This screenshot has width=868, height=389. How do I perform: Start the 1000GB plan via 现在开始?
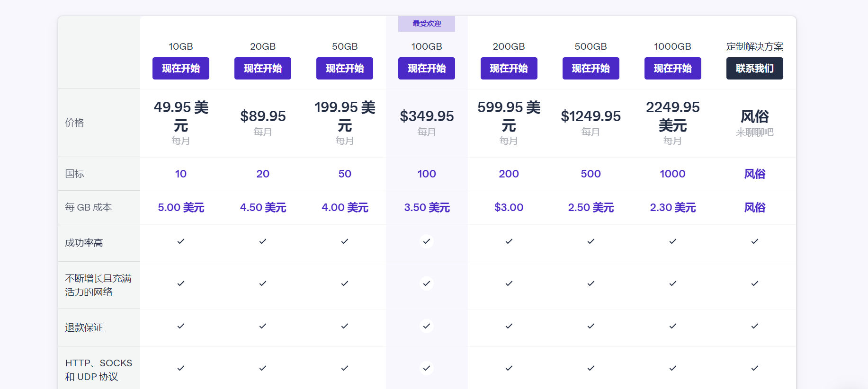coord(672,69)
